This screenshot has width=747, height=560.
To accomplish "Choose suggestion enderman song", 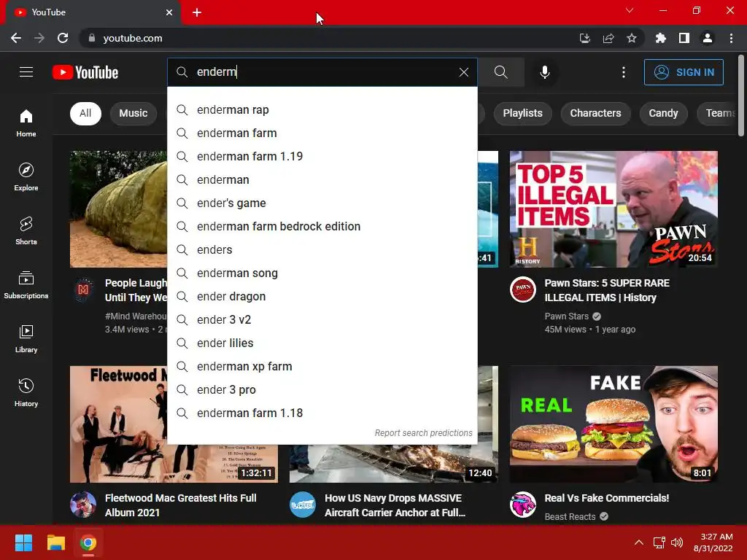I will pyautogui.click(x=322, y=273).
